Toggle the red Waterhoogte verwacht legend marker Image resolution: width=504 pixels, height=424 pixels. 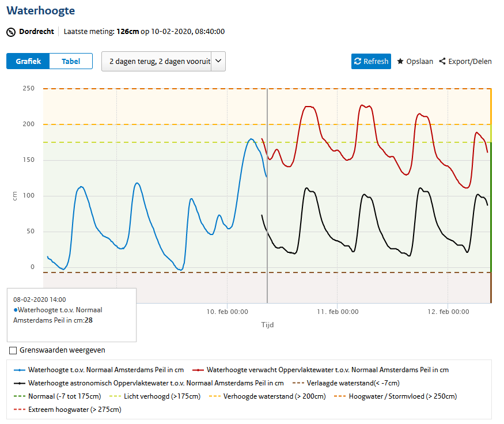[x=198, y=370]
